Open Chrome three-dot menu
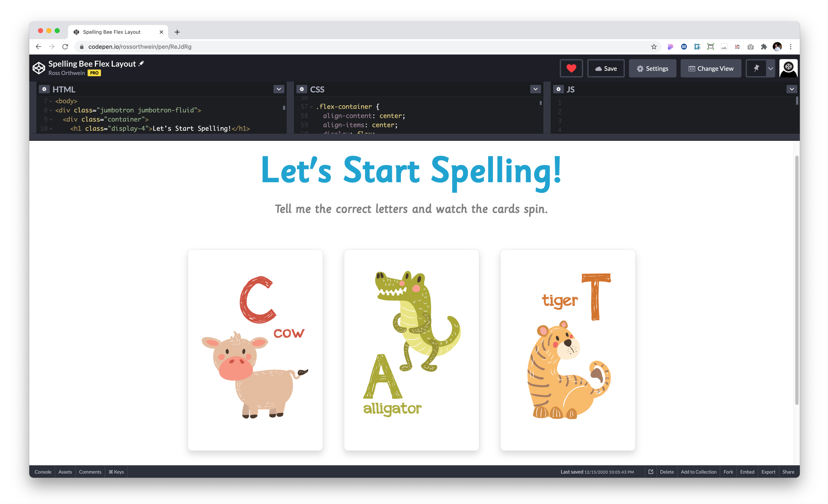 (791, 47)
